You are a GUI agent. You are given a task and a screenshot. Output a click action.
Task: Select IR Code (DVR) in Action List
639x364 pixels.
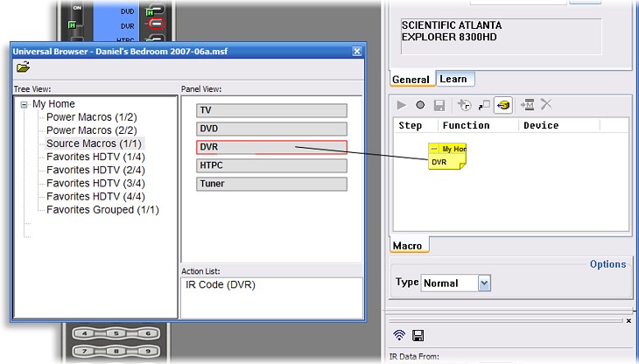[221, 285]
